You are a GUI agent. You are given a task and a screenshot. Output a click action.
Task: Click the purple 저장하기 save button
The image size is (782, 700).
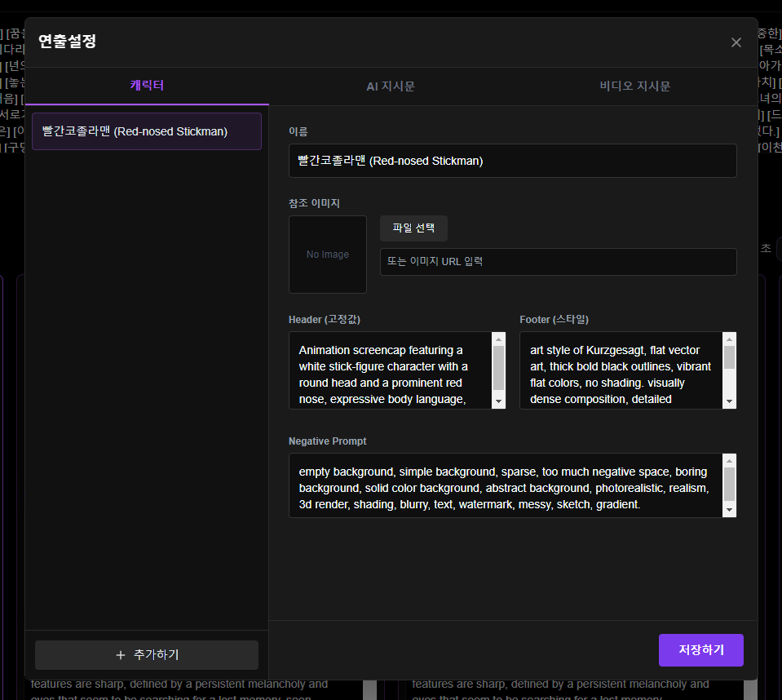(700, 650)
